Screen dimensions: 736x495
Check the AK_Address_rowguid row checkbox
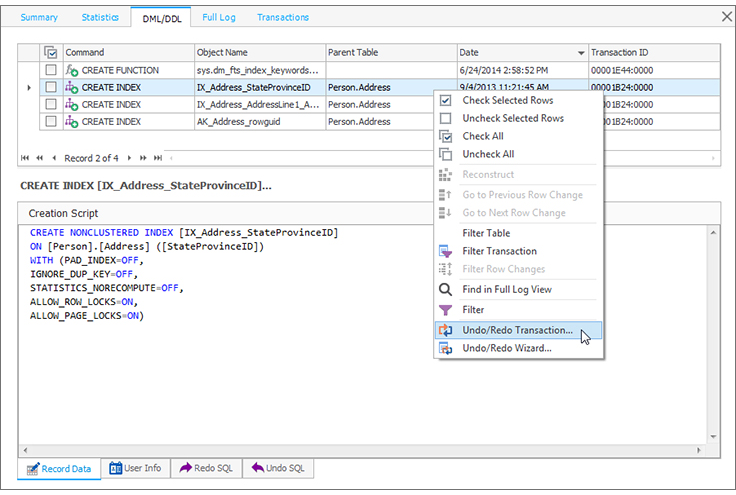click(51, 122)
